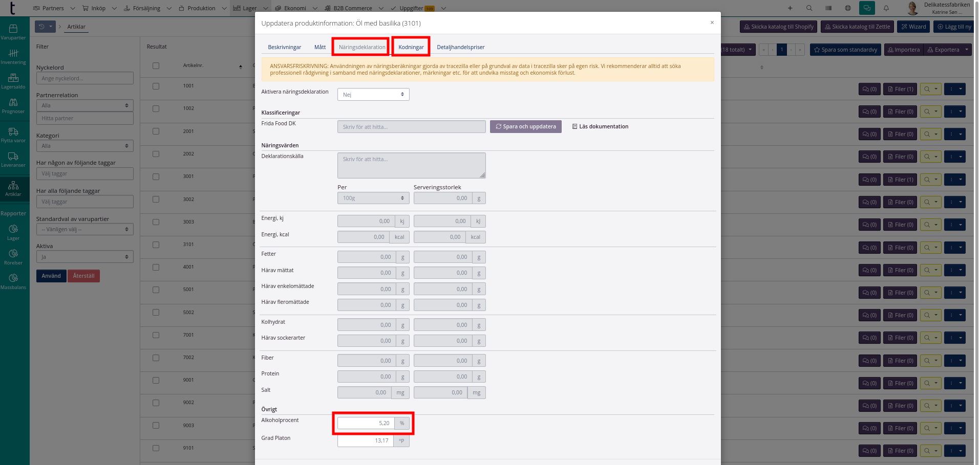980x465 pixels.
Task: Select the checkbox for article 3101
Action: tap(156, 245)
